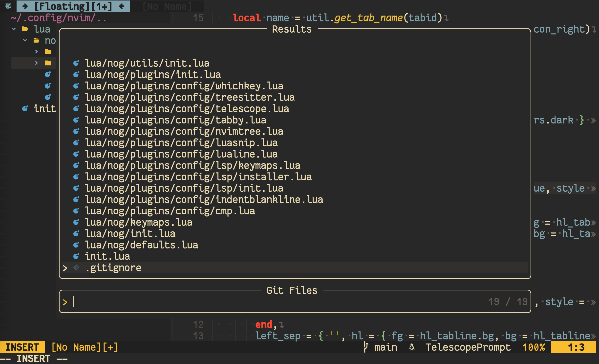
Task: Choose lua/nog/plugins/config/lsp/installer.lua entry
Action: [x=198, y=177]
